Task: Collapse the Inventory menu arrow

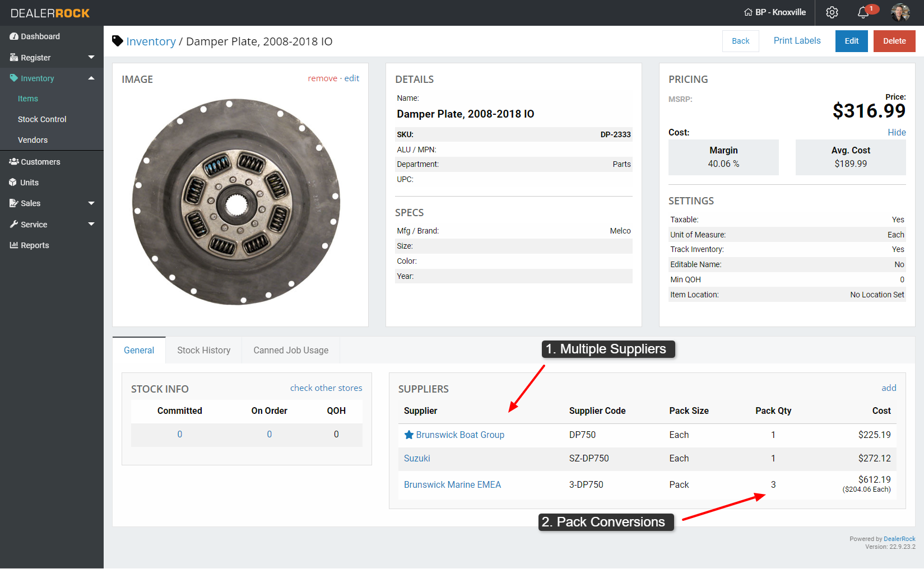Action: 91,78
